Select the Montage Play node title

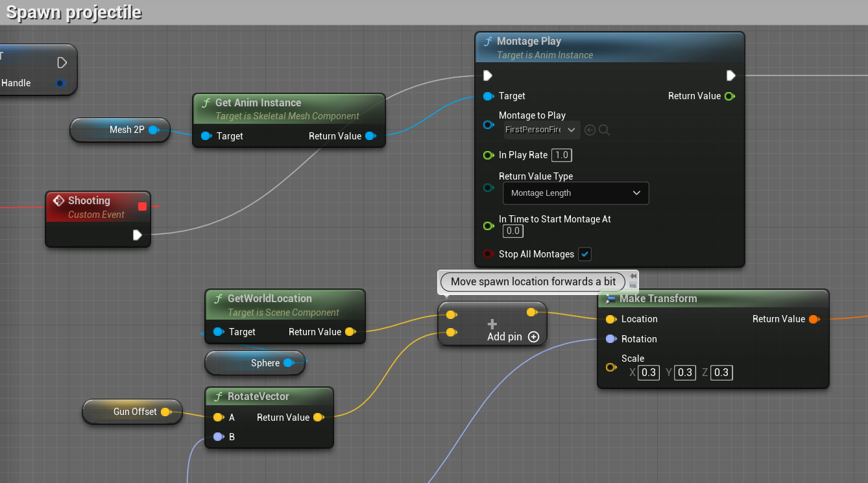tap(529, 41)
